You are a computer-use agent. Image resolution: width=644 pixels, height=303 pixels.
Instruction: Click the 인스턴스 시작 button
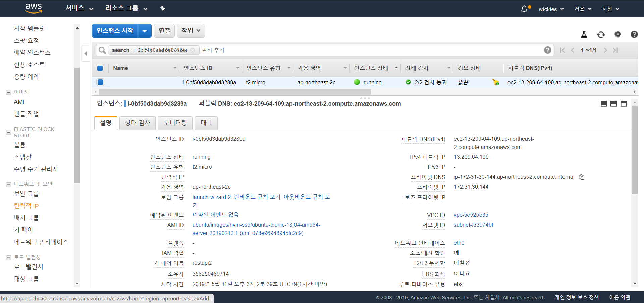115,31
